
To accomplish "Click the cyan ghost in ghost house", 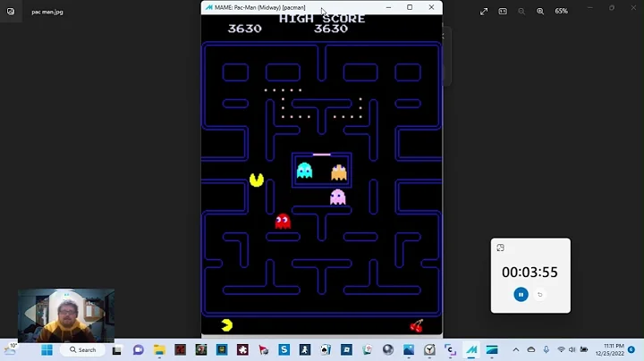I will 304,171.
